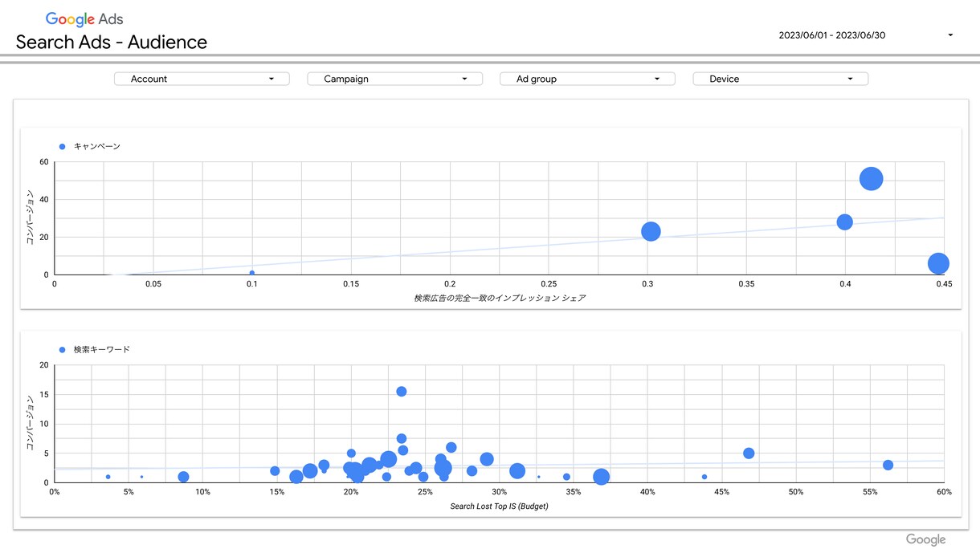This screenshot has width=980, height=549.
Task: Select the campaign bubble at 0.3 impression share
Action: [651, 232]
